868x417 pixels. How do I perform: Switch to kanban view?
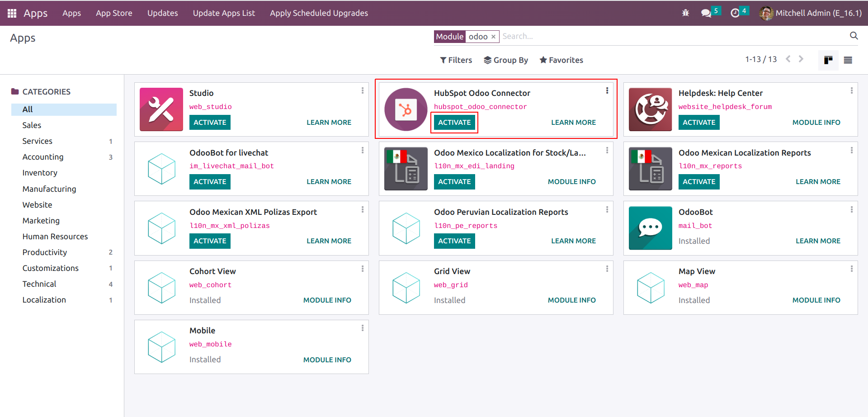tap(828, 60)
